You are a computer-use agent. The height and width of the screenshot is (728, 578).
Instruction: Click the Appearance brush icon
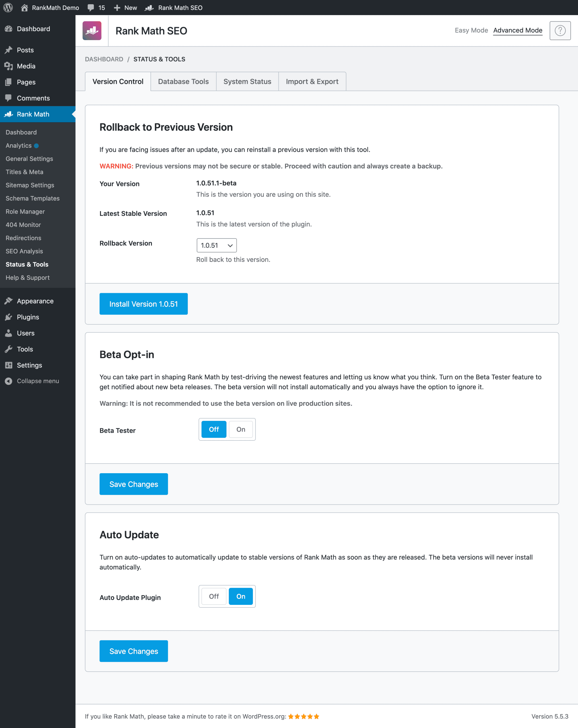(9, 301)
